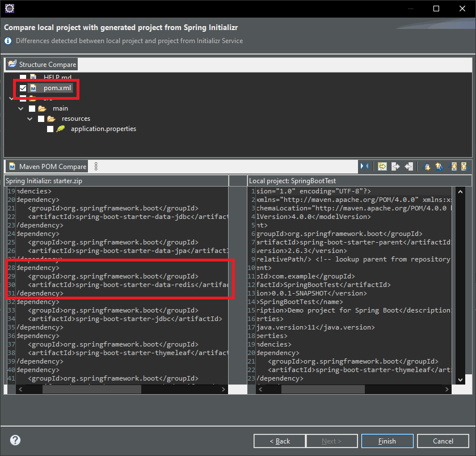Collapse the main folder node
This screenshot has width=476, height=456.
tap(20, 108)
